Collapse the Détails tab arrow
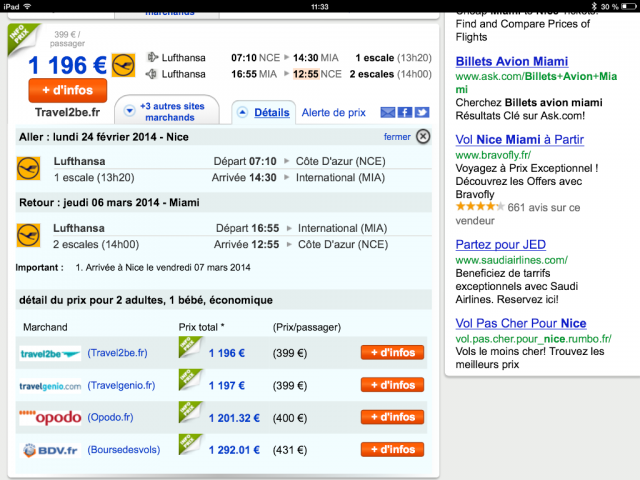 point(242,112)
